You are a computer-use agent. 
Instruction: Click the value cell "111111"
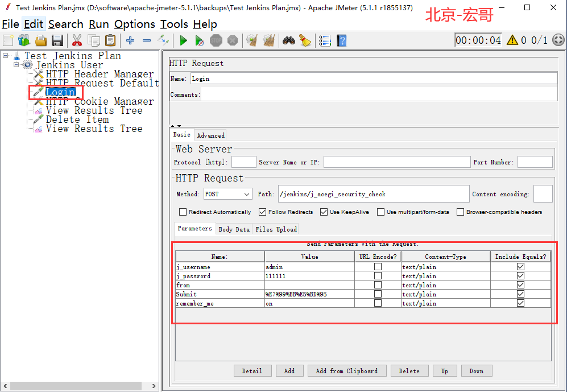(309, 276)
